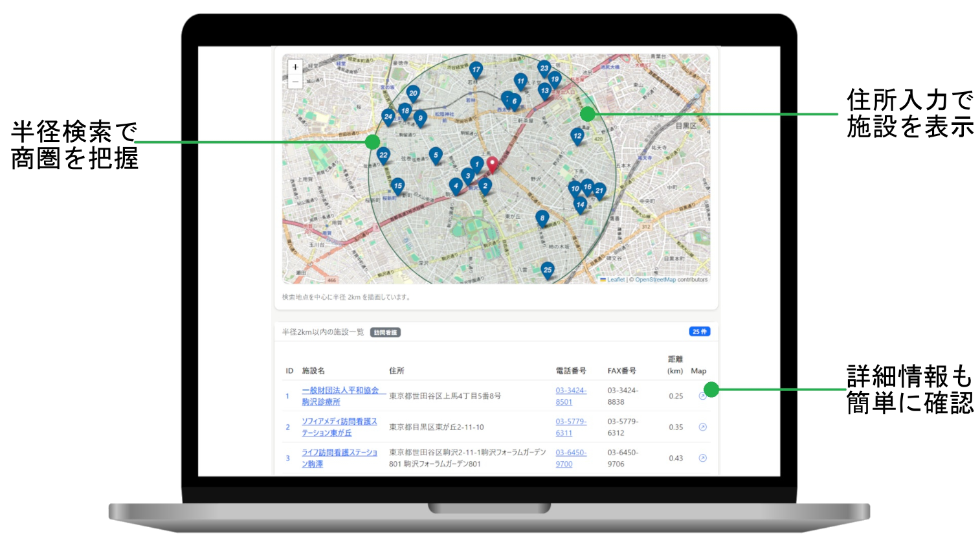This screenshot has width=980, height=544.
Task: Select the red search location pin
Action: coord(492,164)
